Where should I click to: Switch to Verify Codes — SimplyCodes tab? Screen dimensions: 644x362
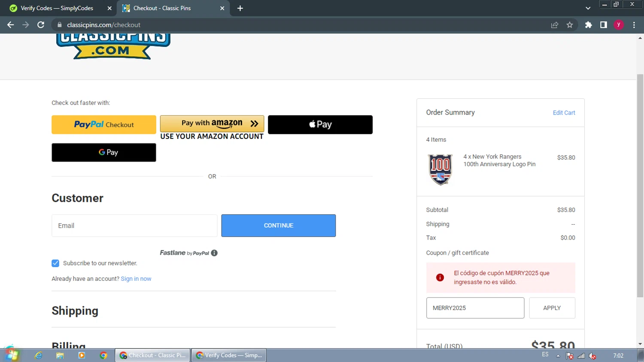coord(57,8)
